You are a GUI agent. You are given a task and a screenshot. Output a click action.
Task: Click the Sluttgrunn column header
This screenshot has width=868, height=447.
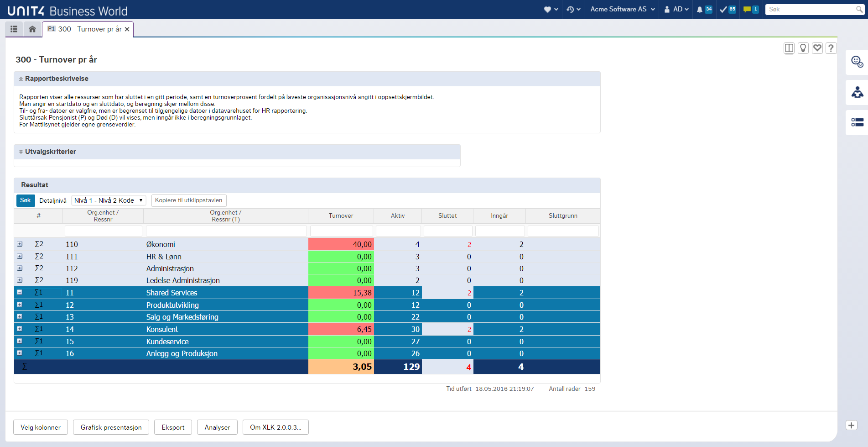click(x=563, y=216)
